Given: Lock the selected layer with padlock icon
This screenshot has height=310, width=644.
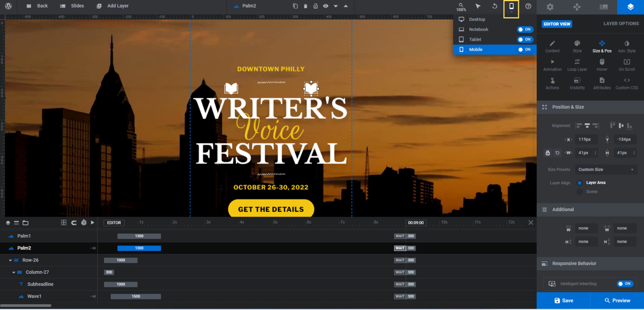Looking at the screenshot, I should pos(315,6).
